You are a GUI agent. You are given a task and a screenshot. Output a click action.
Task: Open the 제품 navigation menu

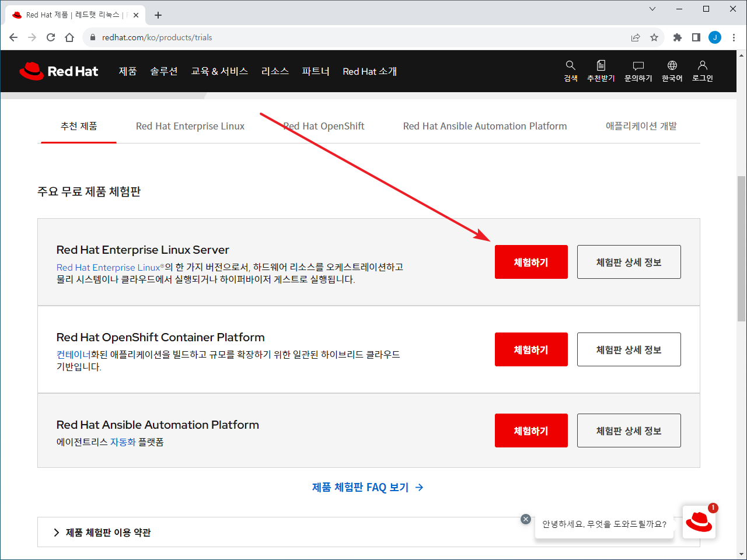click(x=128, y=71)
